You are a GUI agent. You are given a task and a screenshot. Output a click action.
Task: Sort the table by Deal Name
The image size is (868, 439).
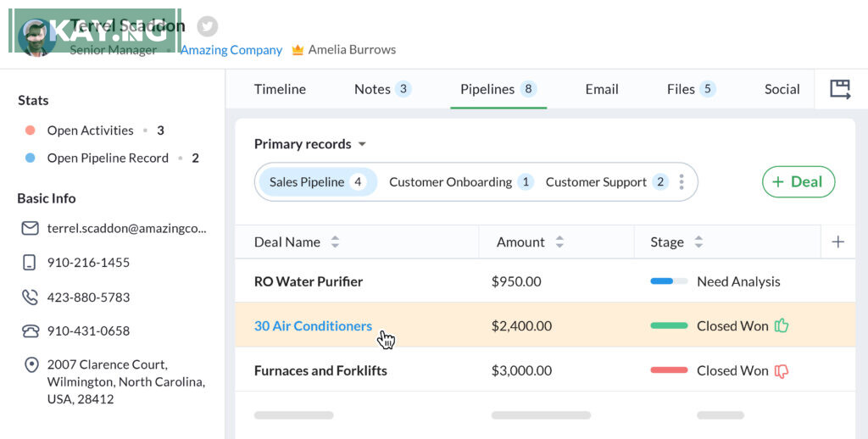point(335,242)
